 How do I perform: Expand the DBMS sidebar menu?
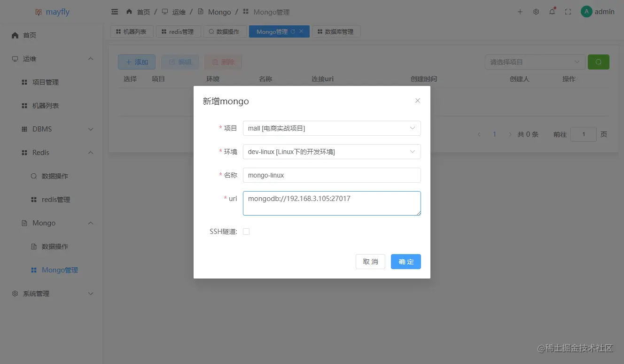coord(91,129)
